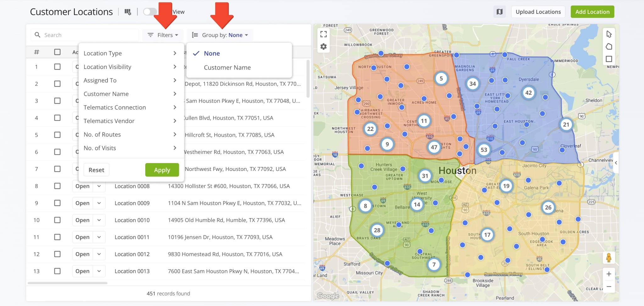
Task: Open No. of Visits filter option
Action: click(x=131, y=148)
